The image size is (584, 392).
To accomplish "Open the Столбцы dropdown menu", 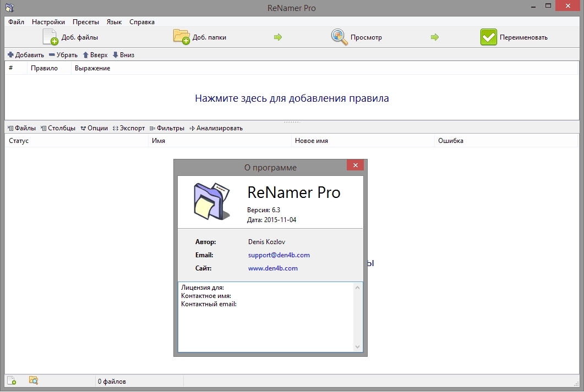I will coord(58,128).
